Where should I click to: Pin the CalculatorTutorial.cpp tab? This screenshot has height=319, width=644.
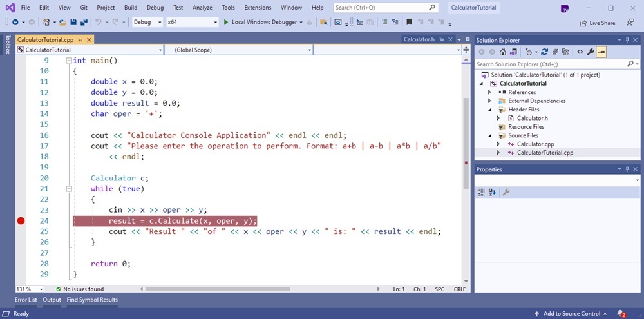coord(80,40)
